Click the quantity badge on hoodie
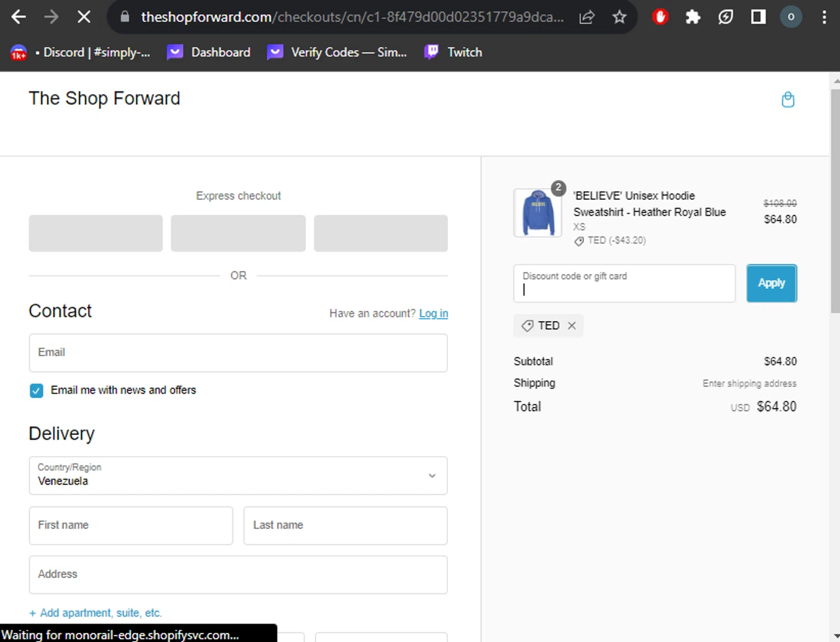This screenshot has height=642, width=840. point(558,188)
